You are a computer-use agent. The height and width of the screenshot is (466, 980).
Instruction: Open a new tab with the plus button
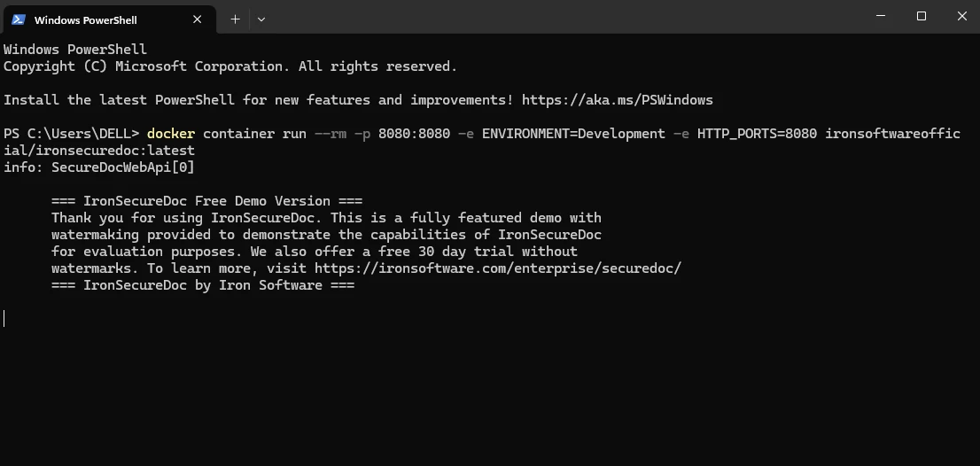click(x=235, y=19)
